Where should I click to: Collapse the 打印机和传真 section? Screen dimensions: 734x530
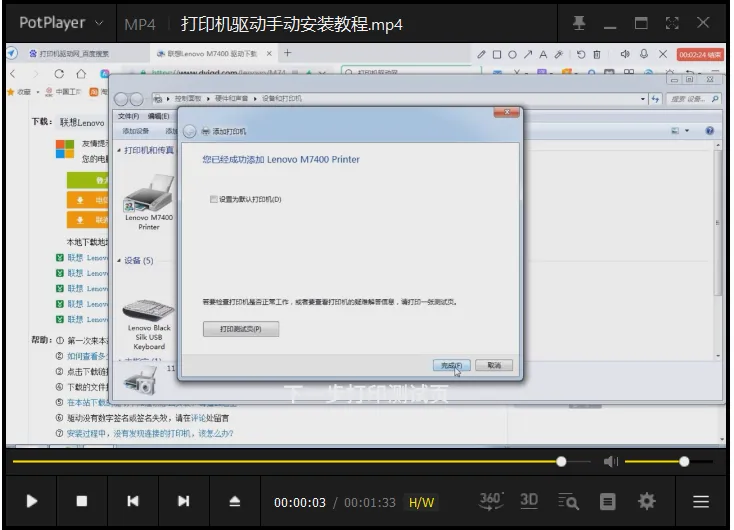[x=119, y=150]
